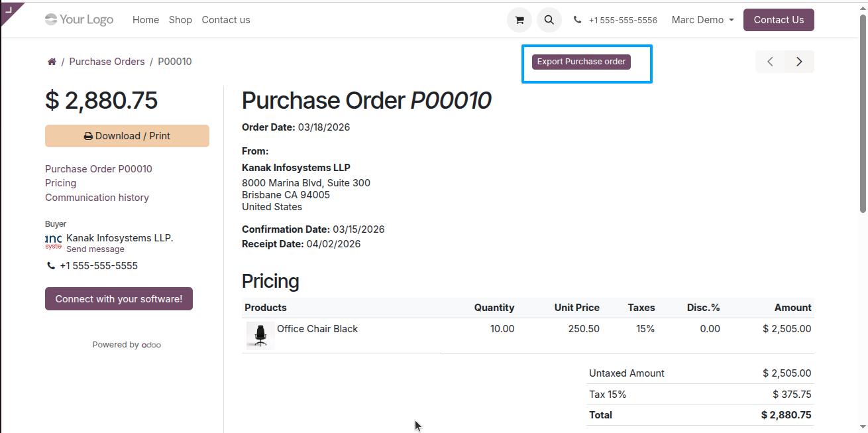Click Send message link
This screenshot has width=868, height=433.
tap(95, 249)
